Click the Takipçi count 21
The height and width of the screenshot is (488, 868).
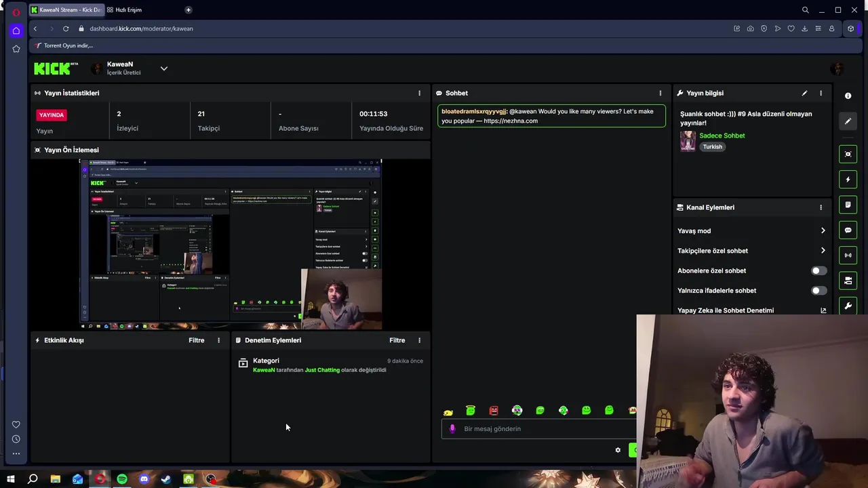pos(201,114)
